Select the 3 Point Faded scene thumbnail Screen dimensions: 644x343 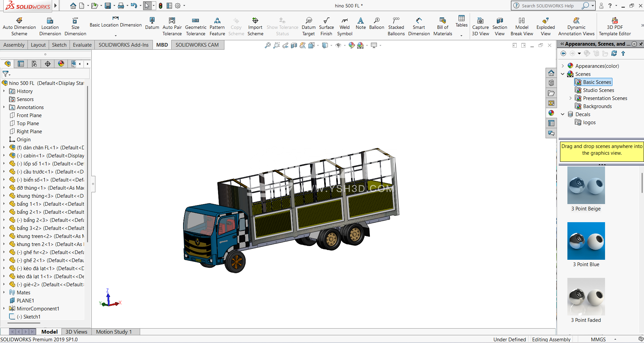click(x=586, y=297)
